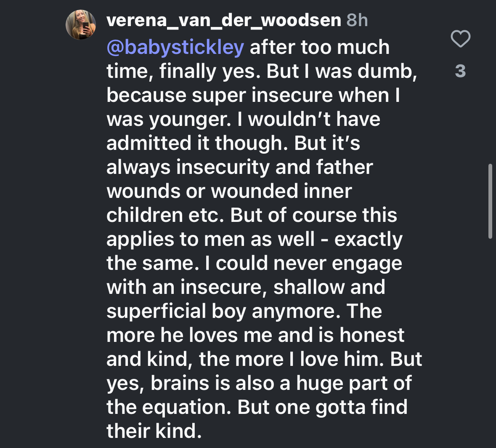Click the final line "their kind."
The image size is (496, 448).
[x=151, y=431]
